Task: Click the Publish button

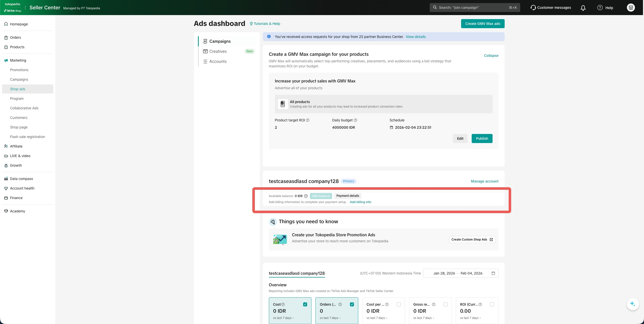Action: pos(482,138)
